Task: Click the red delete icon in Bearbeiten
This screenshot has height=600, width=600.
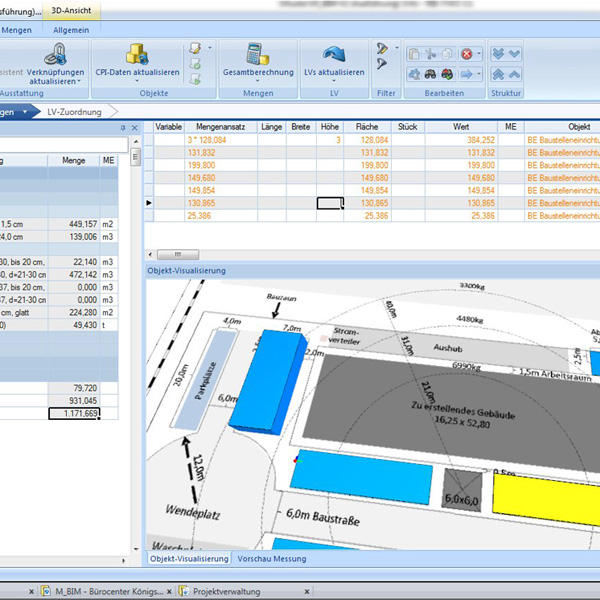Action: (x=466, y=53)
